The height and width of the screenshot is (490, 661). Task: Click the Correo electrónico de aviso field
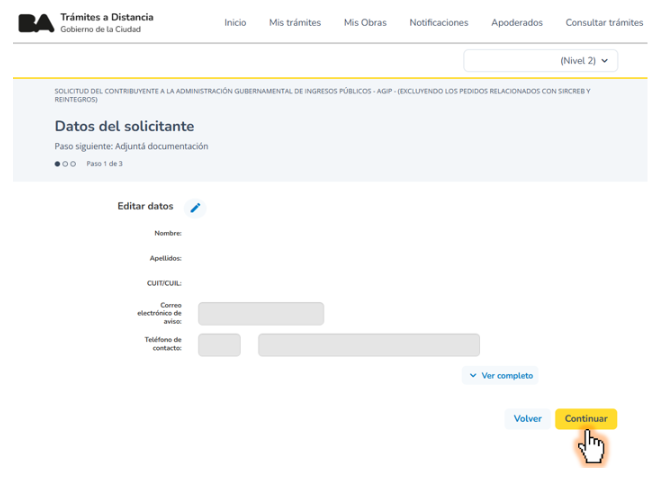[260, 314]
